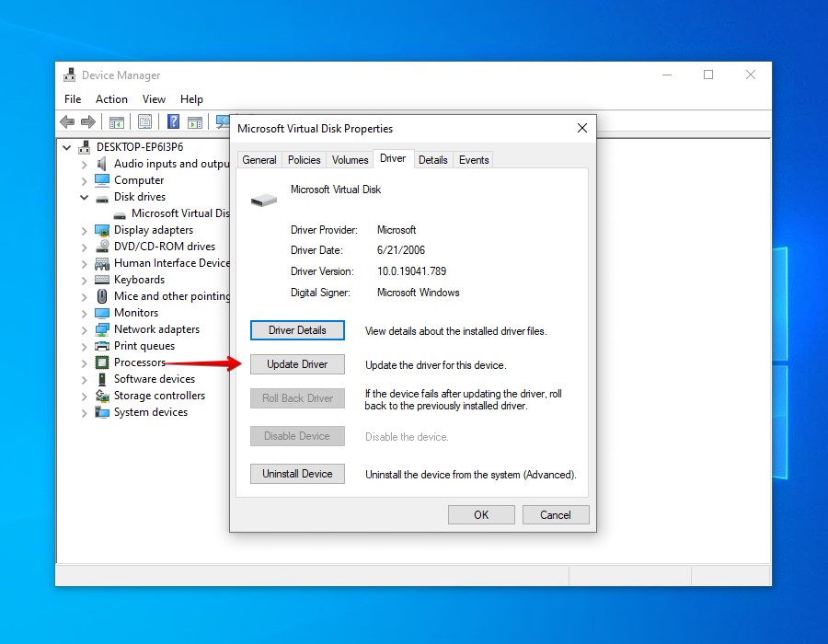Select the Audio inputs and outputs speaker icon

tap(102, 164)
